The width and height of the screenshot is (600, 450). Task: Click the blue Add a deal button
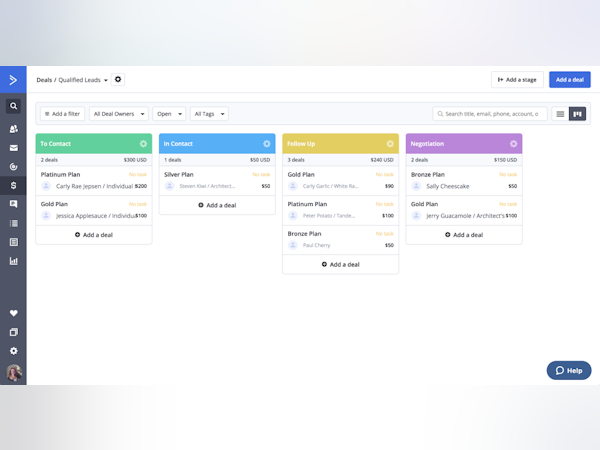570,80
